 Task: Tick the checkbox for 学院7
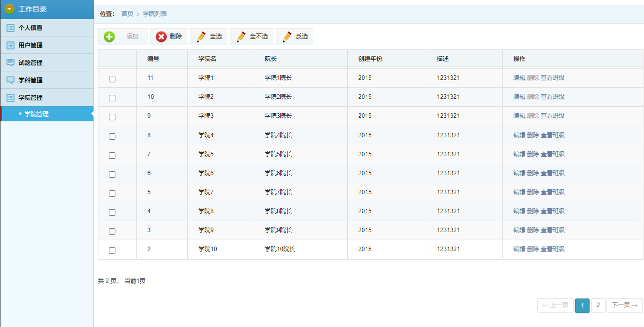click(x=112, y=193)
